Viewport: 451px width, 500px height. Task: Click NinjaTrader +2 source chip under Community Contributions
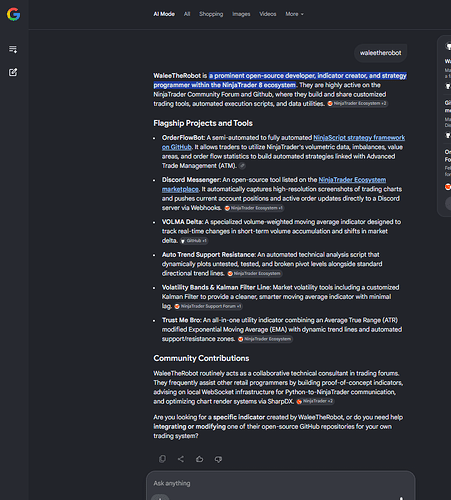click(x=315, y=401)
